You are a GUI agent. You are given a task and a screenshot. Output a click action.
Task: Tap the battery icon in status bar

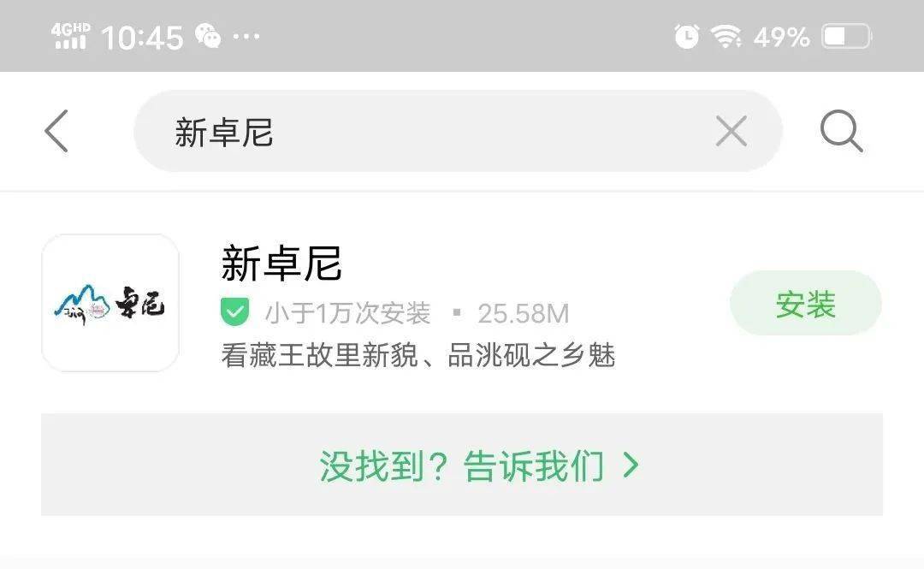[846, 37]
